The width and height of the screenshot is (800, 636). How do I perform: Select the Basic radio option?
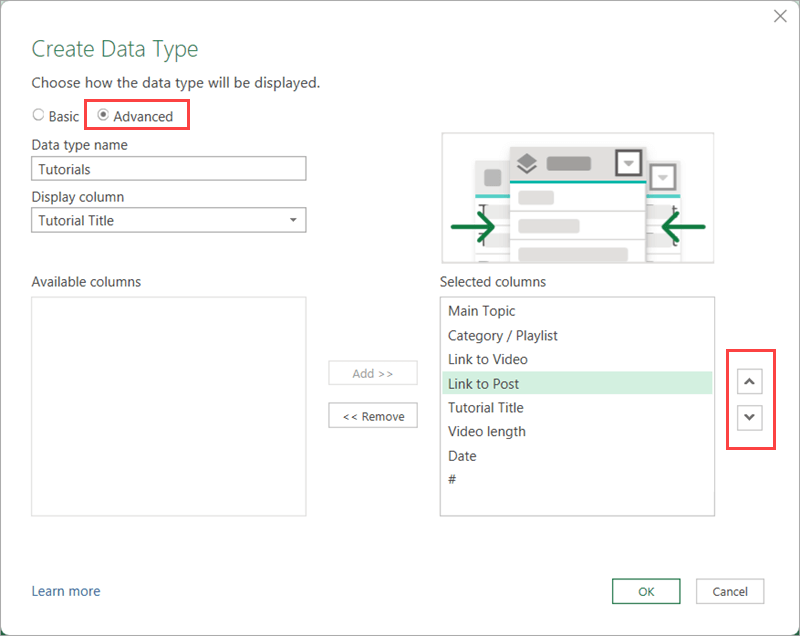(x=39, y=116)
